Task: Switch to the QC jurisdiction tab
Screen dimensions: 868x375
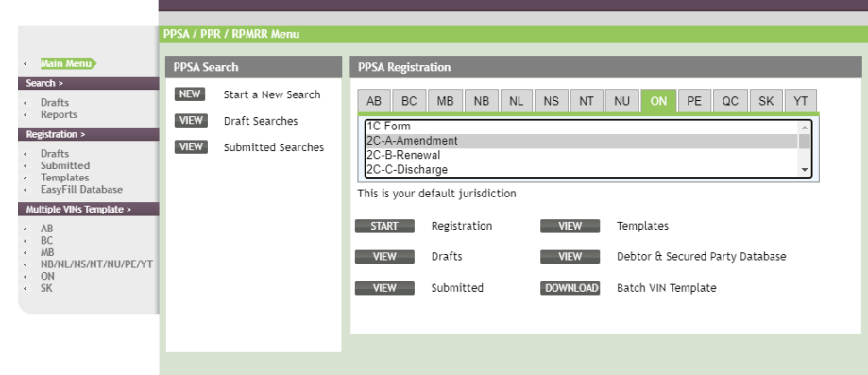Action: coord(730,101)
